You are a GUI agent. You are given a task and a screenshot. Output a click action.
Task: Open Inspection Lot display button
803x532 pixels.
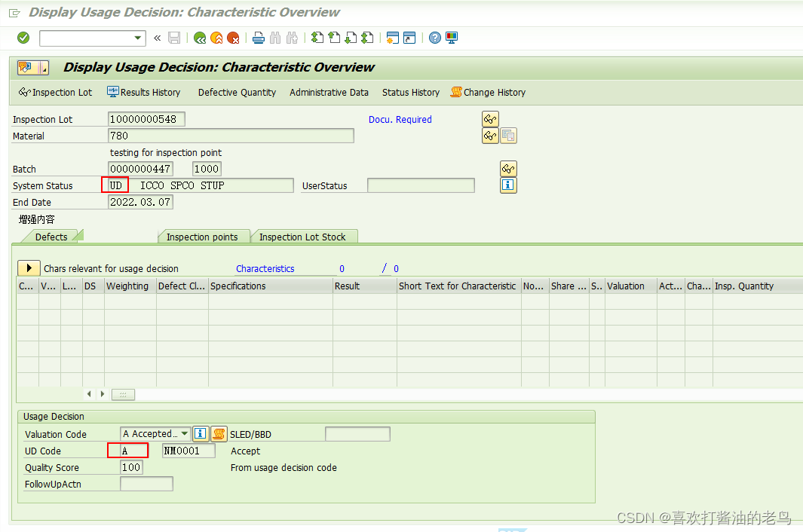pyautogui.click(x=55, y=93)
